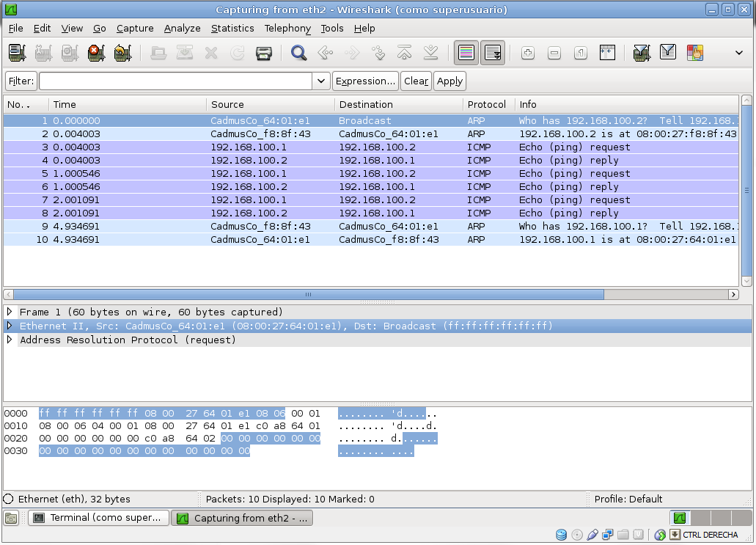
Task: Open the list of capture interfaces
Action: tap(16, 52)
